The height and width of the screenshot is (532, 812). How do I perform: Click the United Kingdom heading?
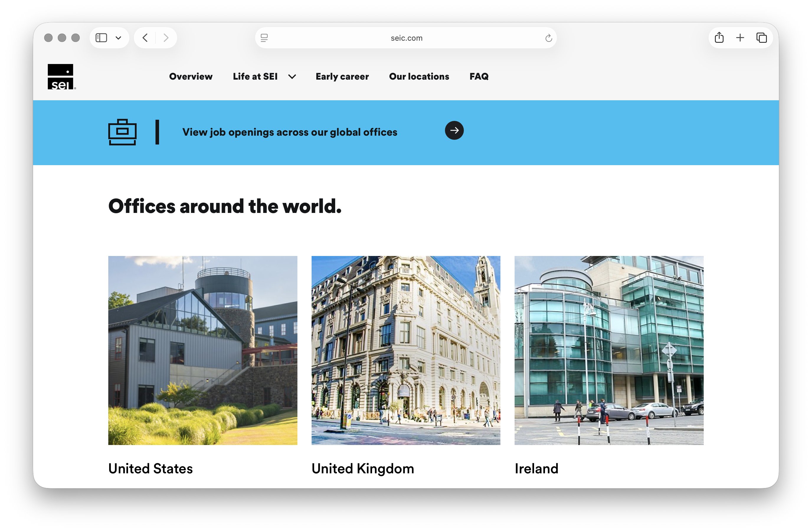(x=363, y=469)
